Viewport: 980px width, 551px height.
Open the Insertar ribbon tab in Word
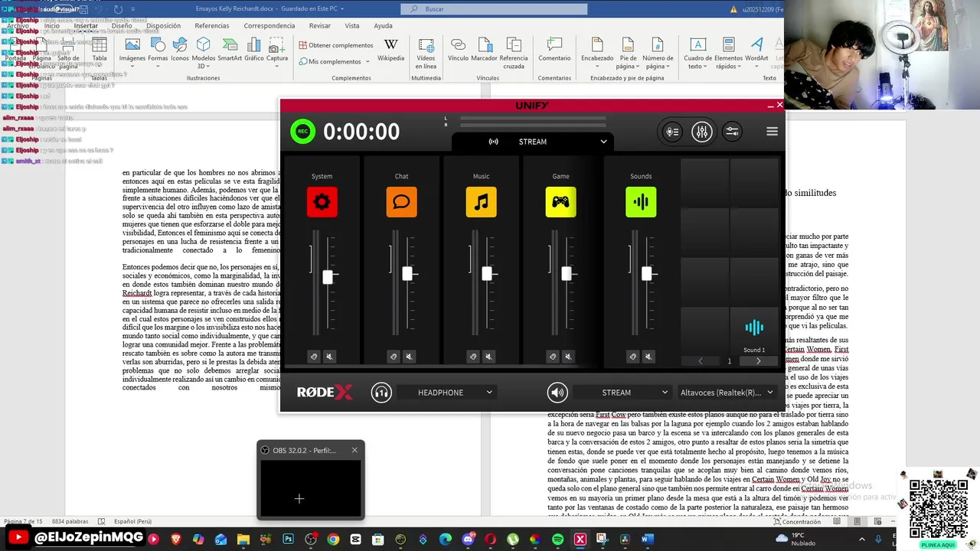click(x=86, y=25)
